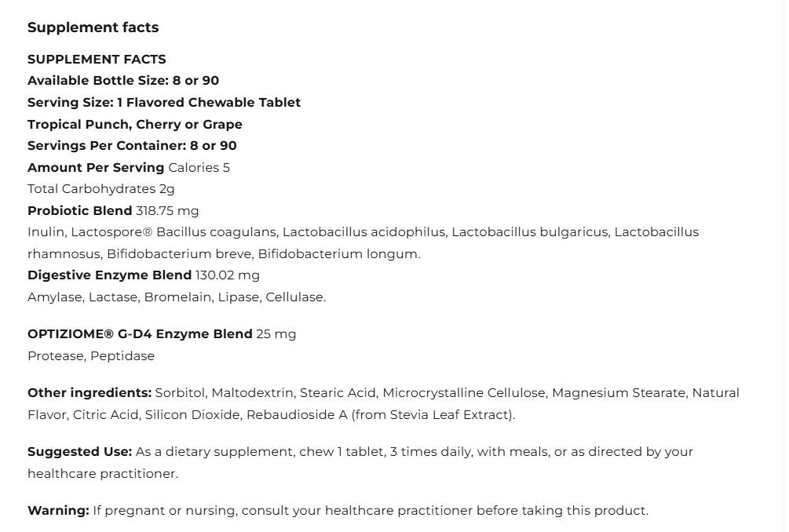Image resolution: width=789 pixels, height=532 pixels.
Task: Click "OPTIZIOME® G-D4 Enzyme Blend" label
Action: click(x=140, y=334)
